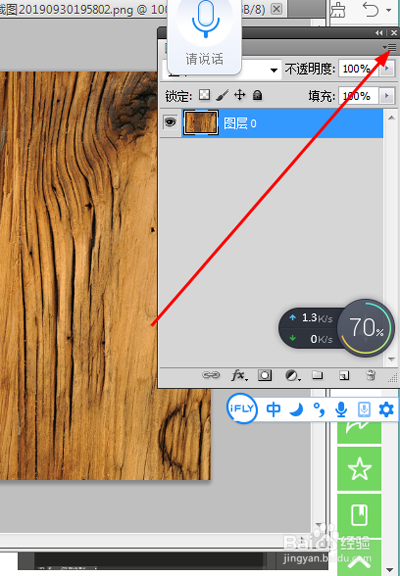Click the iFLY logo on input bar
The image size is (400, 576).
[x=242, y=408]
